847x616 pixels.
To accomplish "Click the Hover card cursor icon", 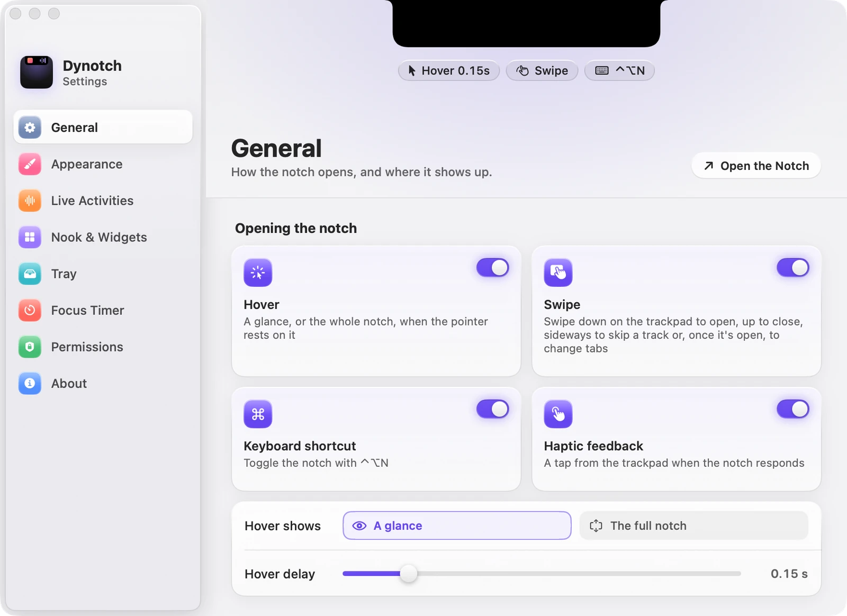I will click(x=258, y=273).
